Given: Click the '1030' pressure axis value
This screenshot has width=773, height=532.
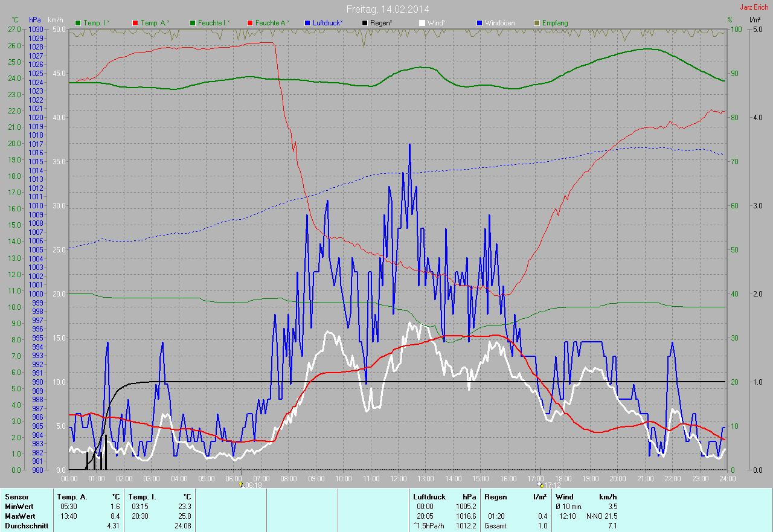Looking at the screenshot, I should click(x=36, y=29).
